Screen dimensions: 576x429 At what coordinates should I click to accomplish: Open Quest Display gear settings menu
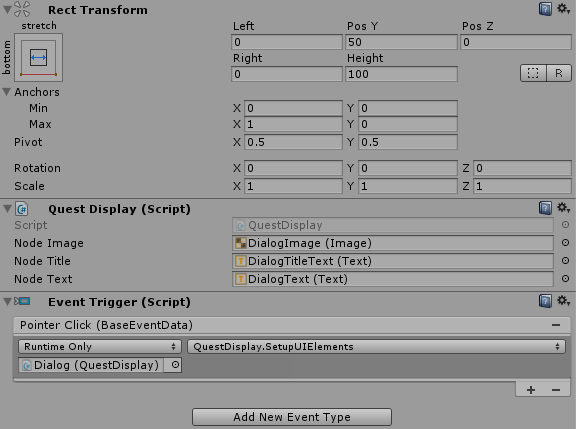point(563,208)
